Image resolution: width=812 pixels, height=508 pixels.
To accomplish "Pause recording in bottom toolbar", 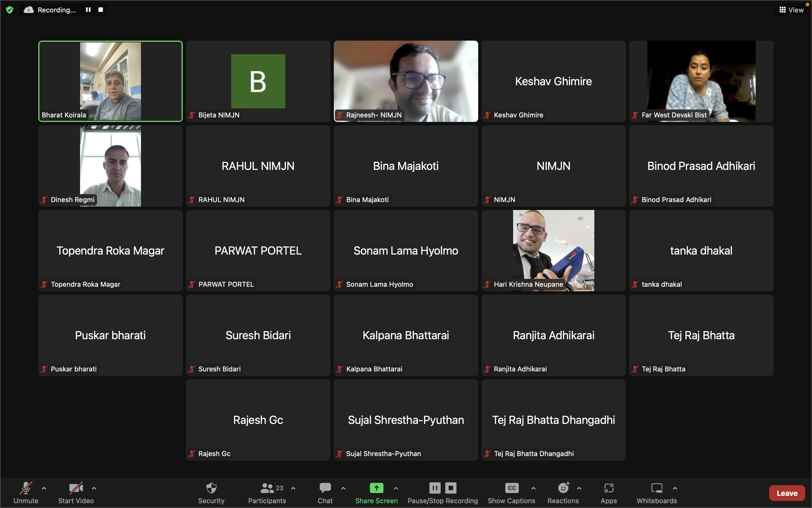I will [x=434, y=488].
